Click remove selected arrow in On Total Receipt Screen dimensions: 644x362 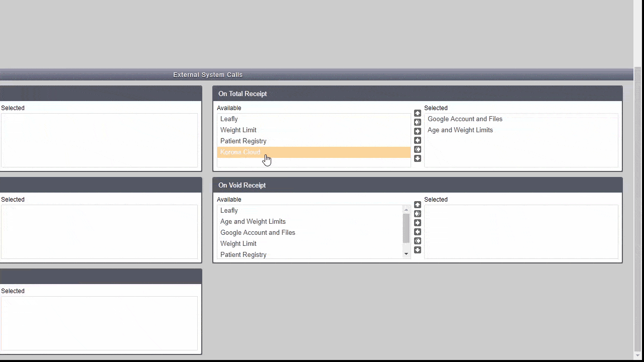[418, 140]
